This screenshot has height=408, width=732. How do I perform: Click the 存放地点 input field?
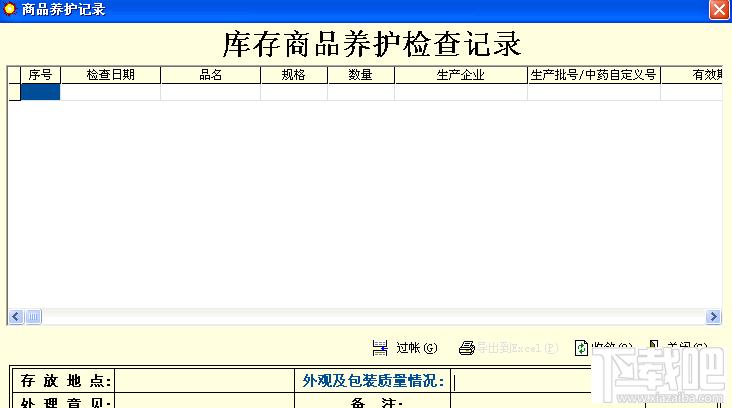[x=204, y=381]
